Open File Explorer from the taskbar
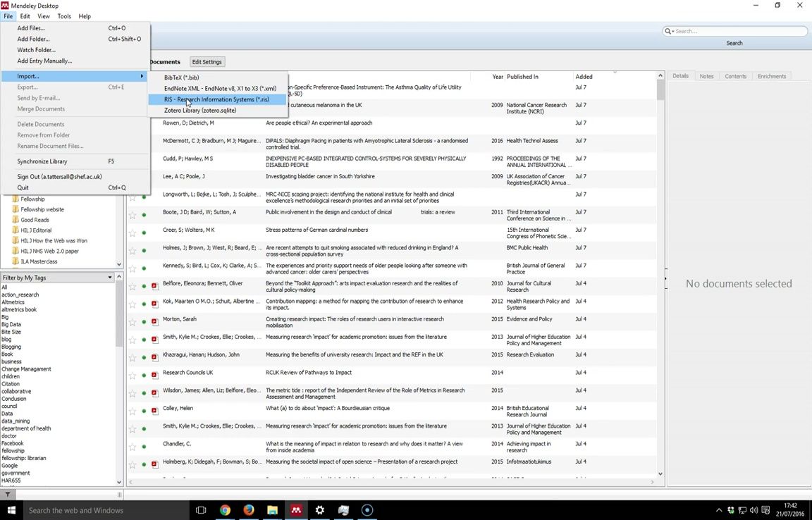 272,510
